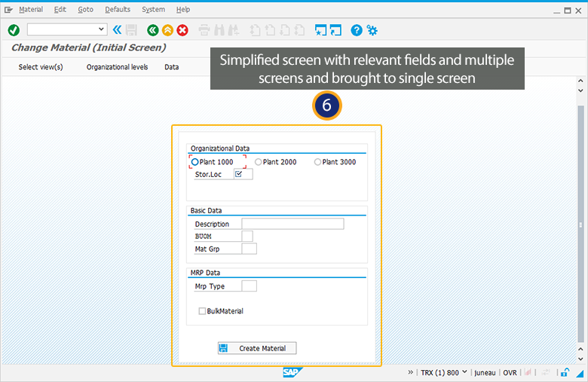588x382 pixels.
Task: Tick the BulkMaterial checkbox
Action: click(x=202, y=311)
